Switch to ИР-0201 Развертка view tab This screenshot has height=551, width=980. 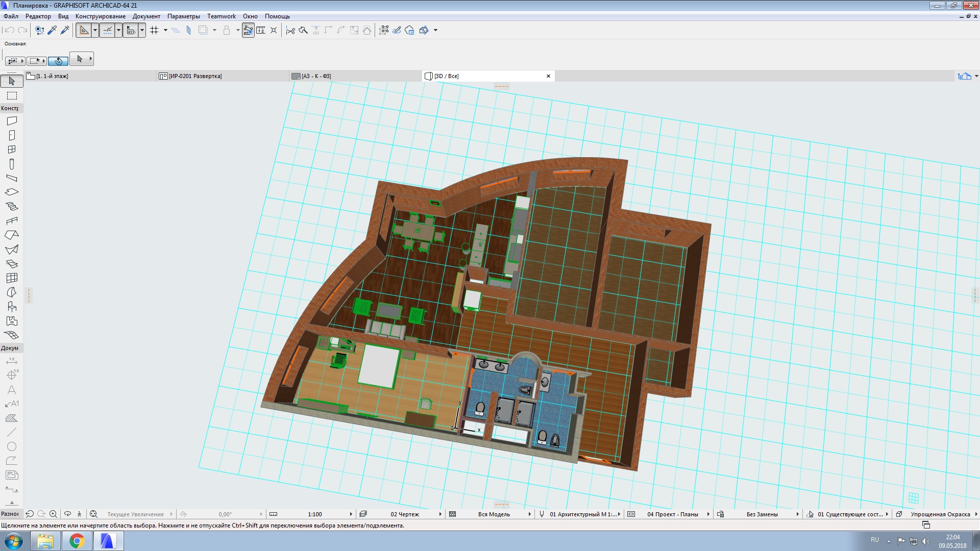194,76
